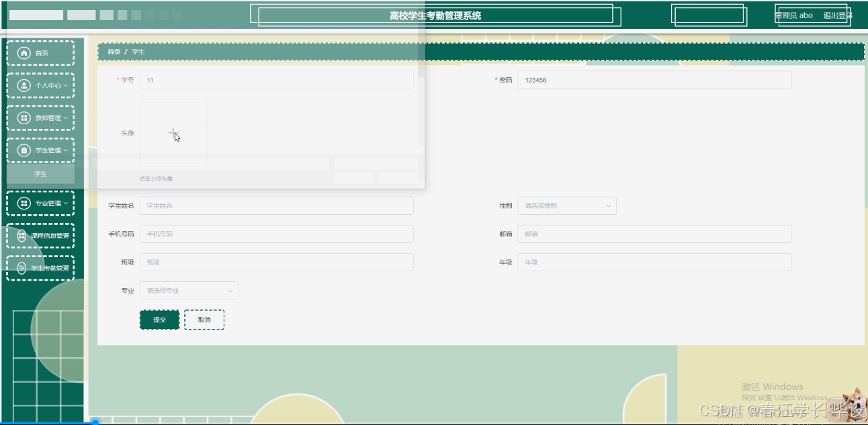The height and width of the screenshot is (425, 868).
Task: Expand the 个人中心 menu chevron
Action: point(65,86)
